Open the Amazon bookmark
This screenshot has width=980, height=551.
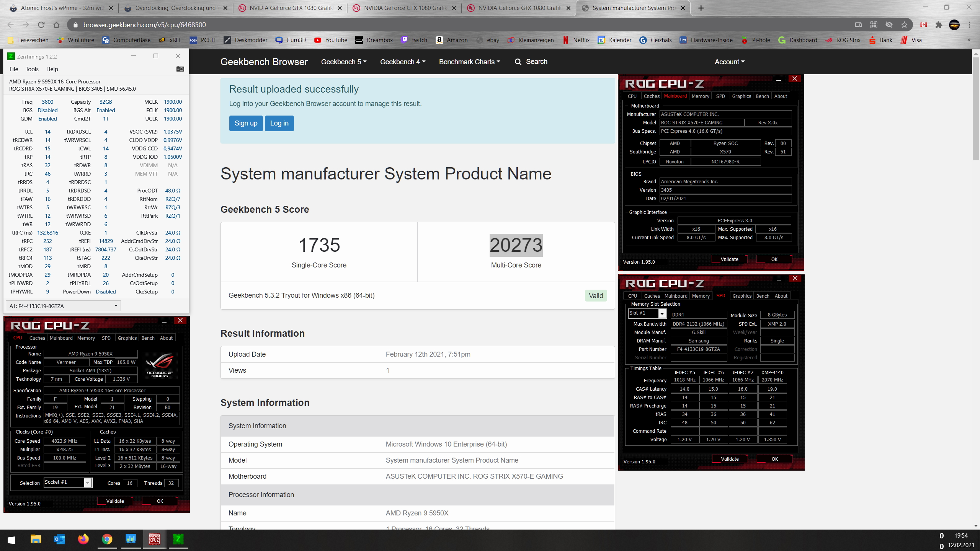click(452, 40)
